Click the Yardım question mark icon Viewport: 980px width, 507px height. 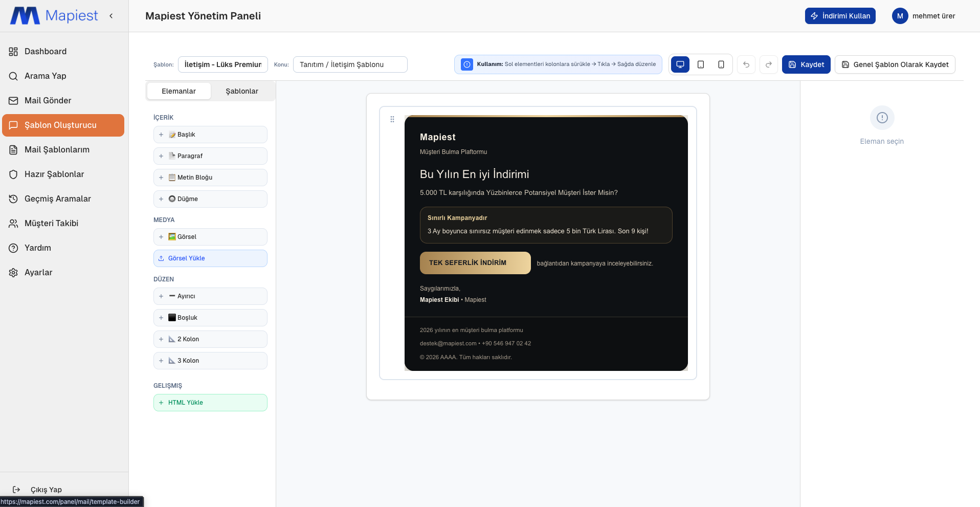point(13,248)
